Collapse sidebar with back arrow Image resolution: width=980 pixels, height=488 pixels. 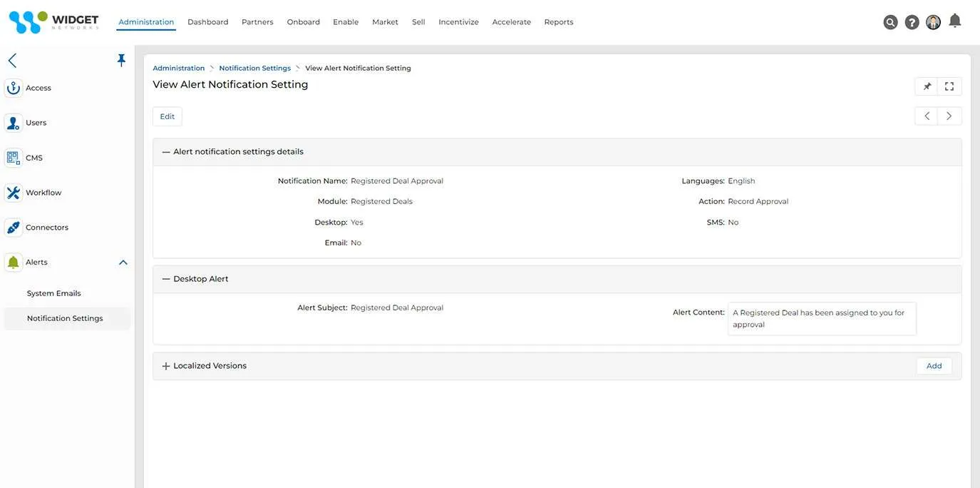(x=12, y=61)
